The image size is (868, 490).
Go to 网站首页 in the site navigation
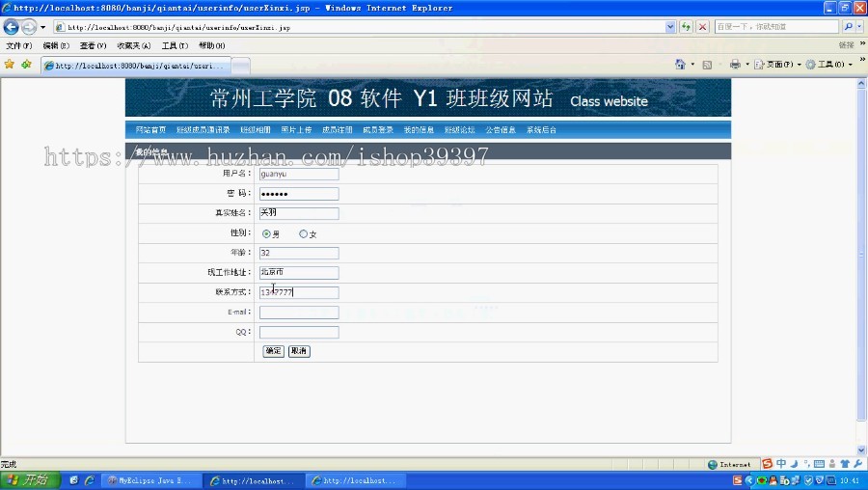(x=150, y=129)
